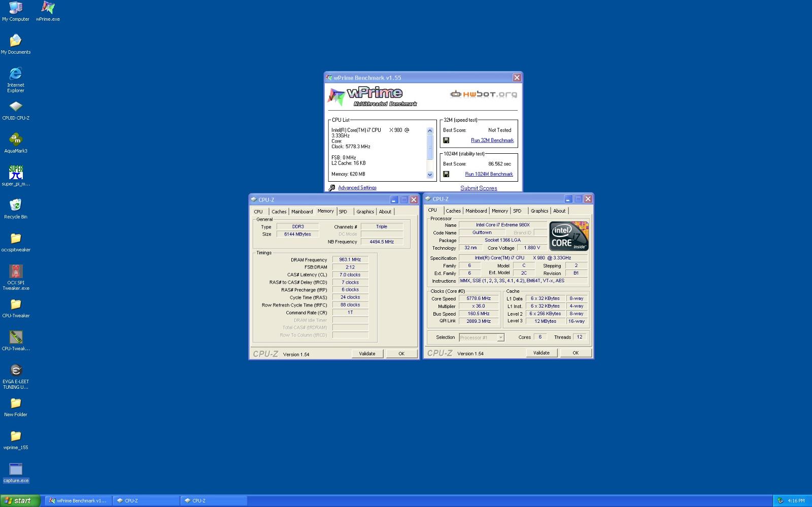Select the Internet Explorer desktop icon
This screenshot has height=507, width=812.
[x=16, y=80]
